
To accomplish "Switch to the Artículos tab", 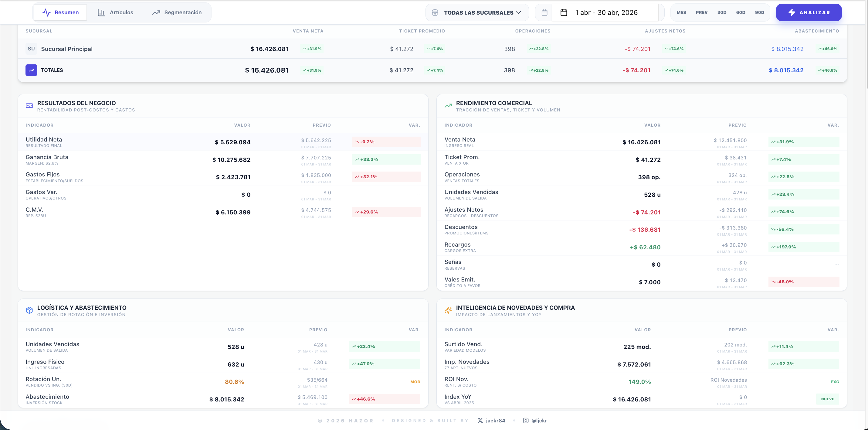I will coord(115,12).
